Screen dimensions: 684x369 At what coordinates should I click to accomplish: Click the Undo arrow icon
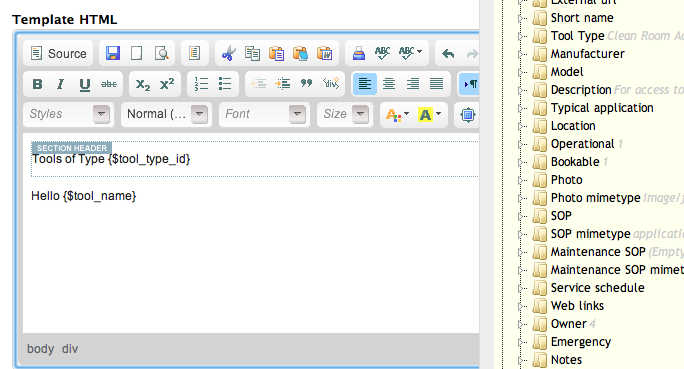(x=448, y=54)
